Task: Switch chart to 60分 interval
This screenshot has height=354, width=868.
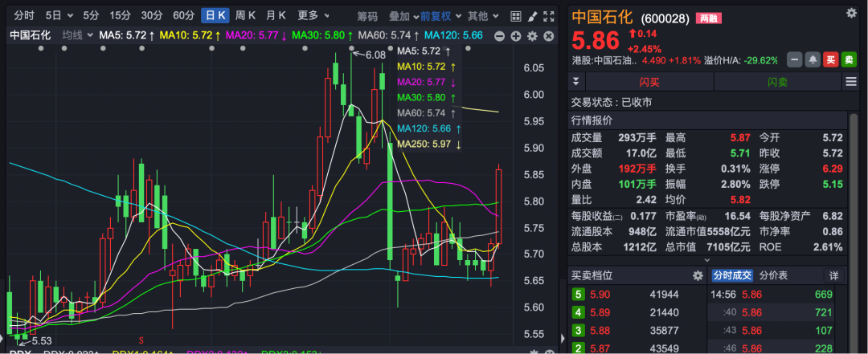Action: pos(183,15)
